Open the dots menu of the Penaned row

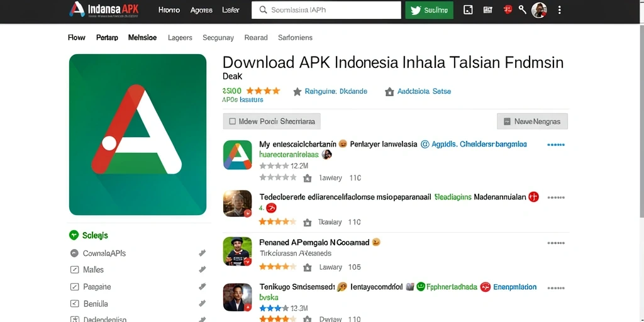(556, 243)
